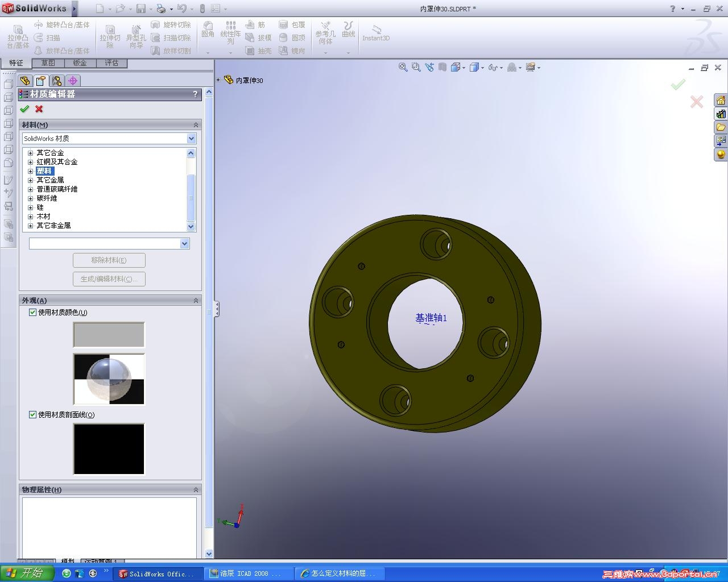This screenshot has height=582, width=728.
Task: Switch to 怎么定义材料的屈 browser taskbar window
Action: point(341,574)
